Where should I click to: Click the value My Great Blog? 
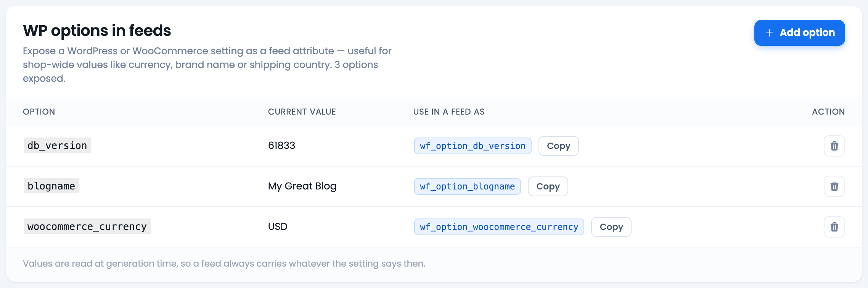[x=302, y=186]
